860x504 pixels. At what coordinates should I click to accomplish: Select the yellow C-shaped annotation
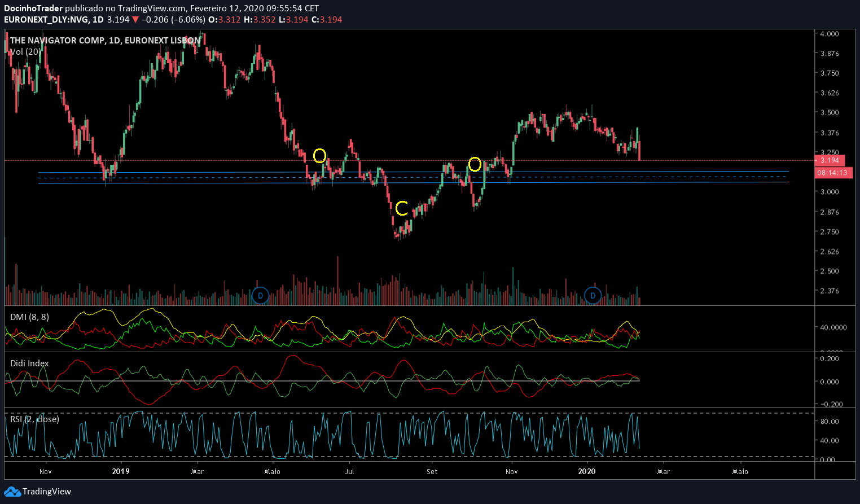coord(401,208)
